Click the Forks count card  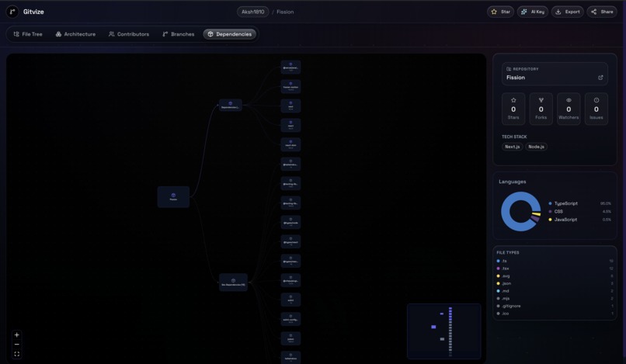tap(541, 109)
